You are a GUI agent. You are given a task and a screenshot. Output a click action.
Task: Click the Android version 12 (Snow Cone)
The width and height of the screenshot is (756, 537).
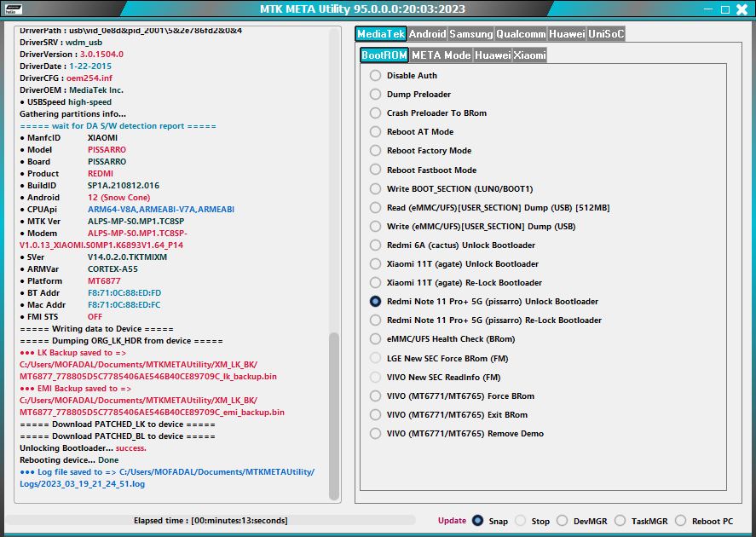pos(118,198)
